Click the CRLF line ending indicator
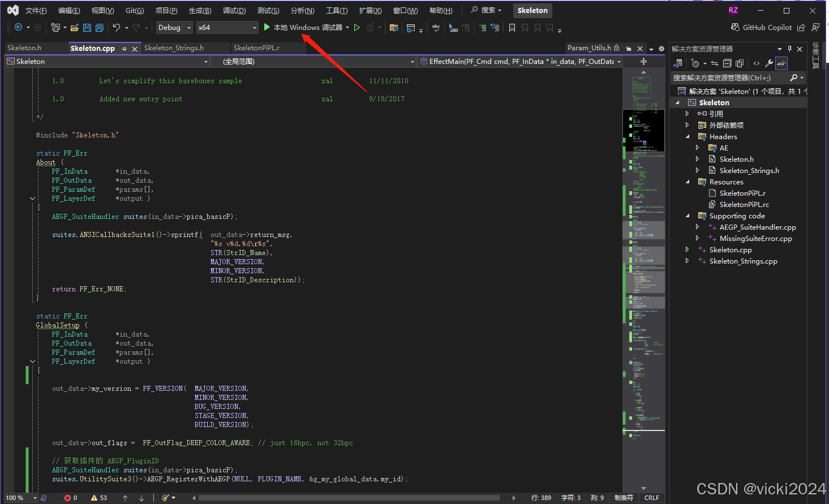Image resolution: width=829 pixels, height=504 pixels. [x=651, y=498]
